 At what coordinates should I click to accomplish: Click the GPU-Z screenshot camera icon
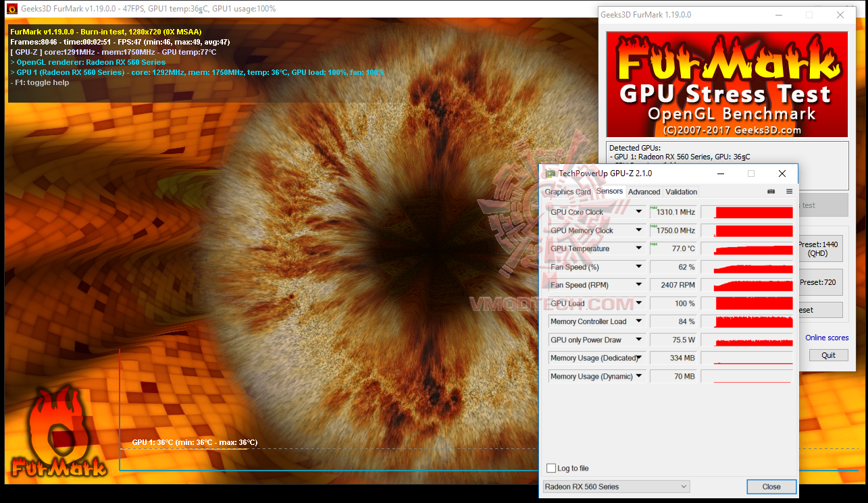click(x=771, y=192)
